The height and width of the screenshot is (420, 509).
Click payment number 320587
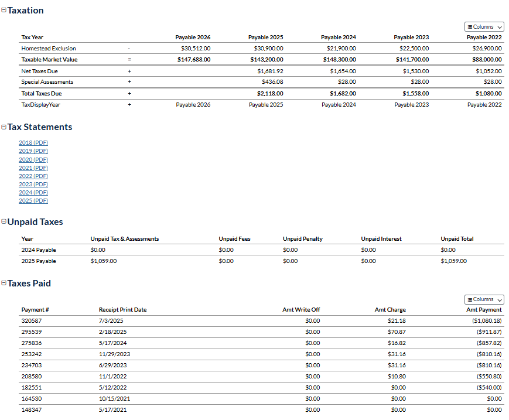point(32,321)
